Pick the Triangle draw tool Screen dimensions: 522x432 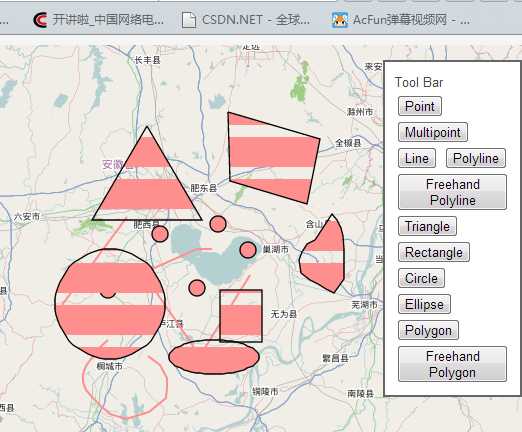click(x=427, y=226)
